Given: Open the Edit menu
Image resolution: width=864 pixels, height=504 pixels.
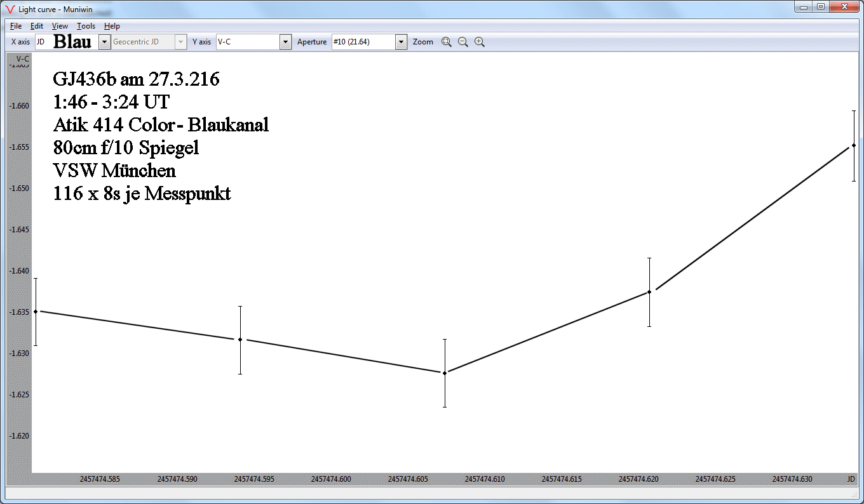Looking at the screenshot, I should coord(37,26).
